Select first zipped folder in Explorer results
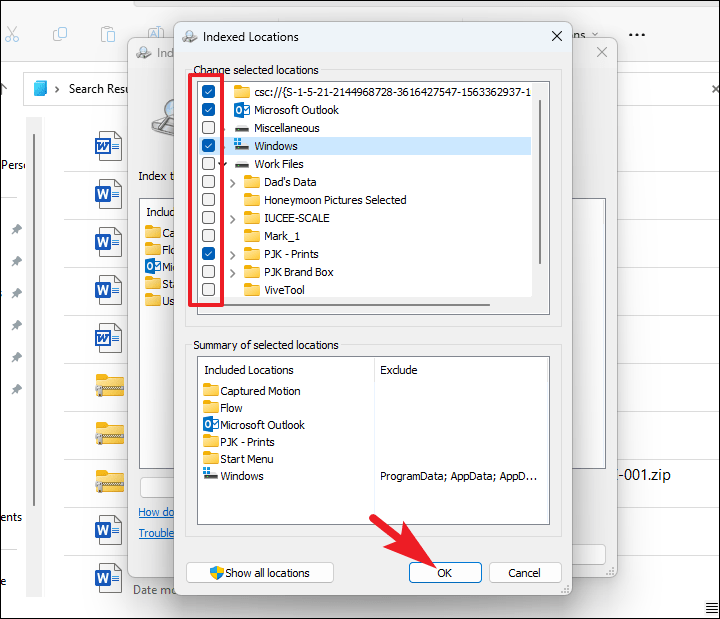Image resolution: width=720 pixels, height=619 pixels. tap(109, 385)
